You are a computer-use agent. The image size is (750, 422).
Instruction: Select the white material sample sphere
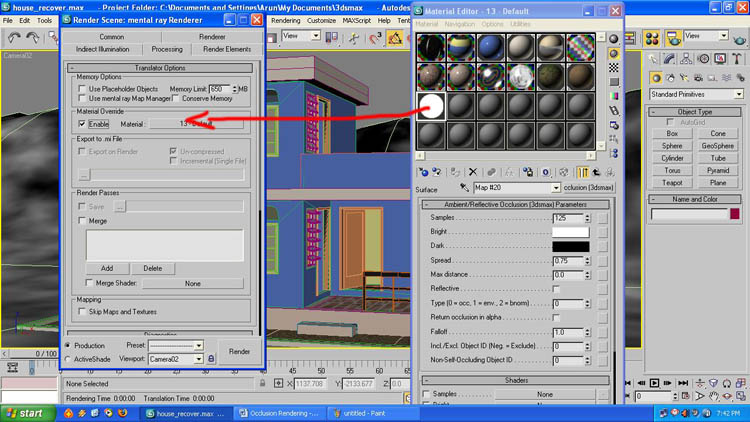pyautogui.click(x=432, y=106)
